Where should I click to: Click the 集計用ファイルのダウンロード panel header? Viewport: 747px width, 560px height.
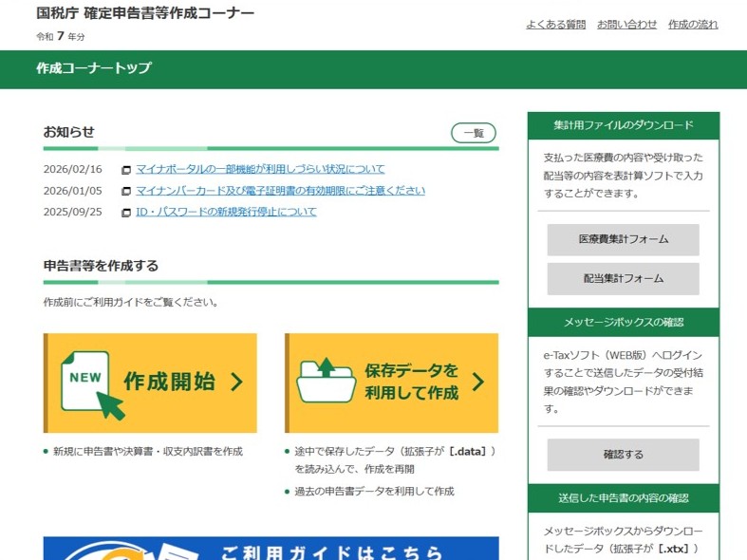624,125
